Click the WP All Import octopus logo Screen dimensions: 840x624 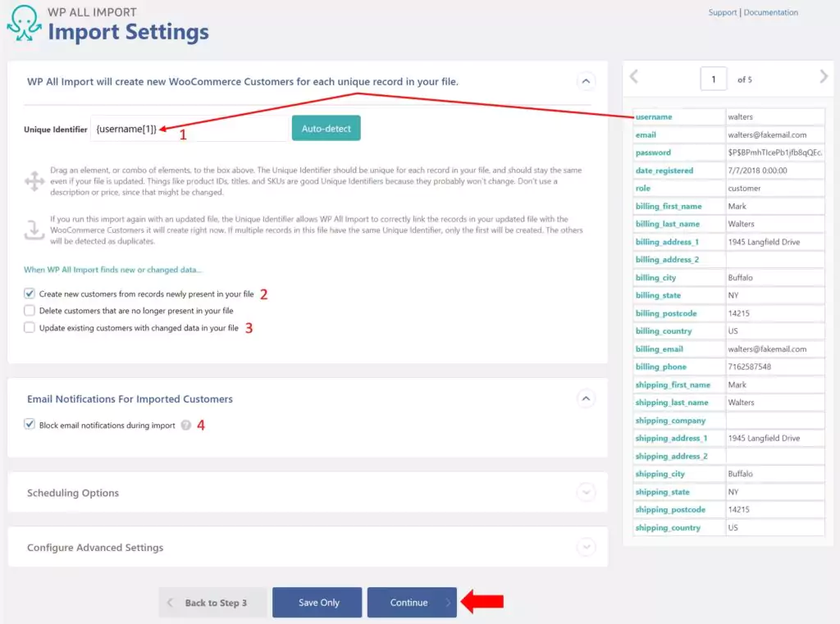pos(24,24)
